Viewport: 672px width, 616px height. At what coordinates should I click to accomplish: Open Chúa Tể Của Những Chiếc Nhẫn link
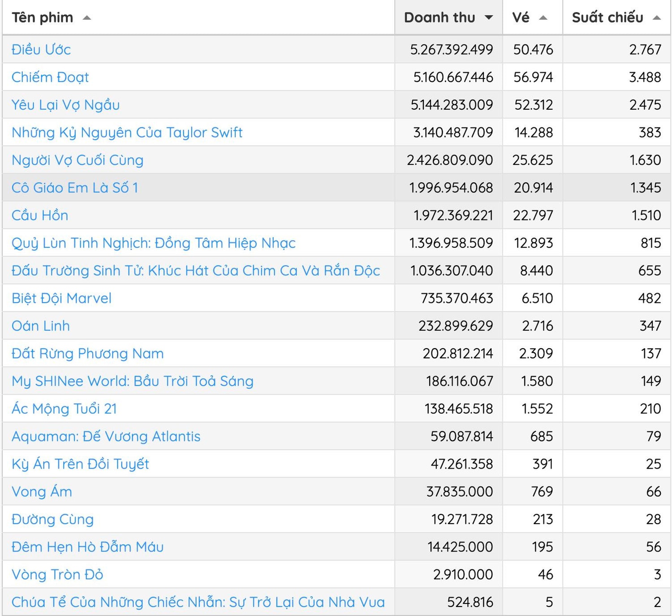pyautogui.click(x=198, y=602)
